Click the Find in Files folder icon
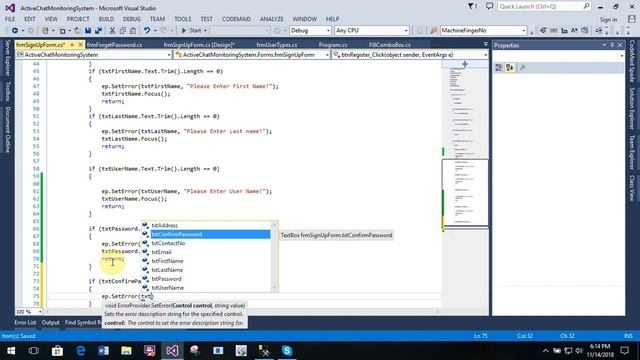The width and height of the screenshot is (640, 360). (434, 31)
